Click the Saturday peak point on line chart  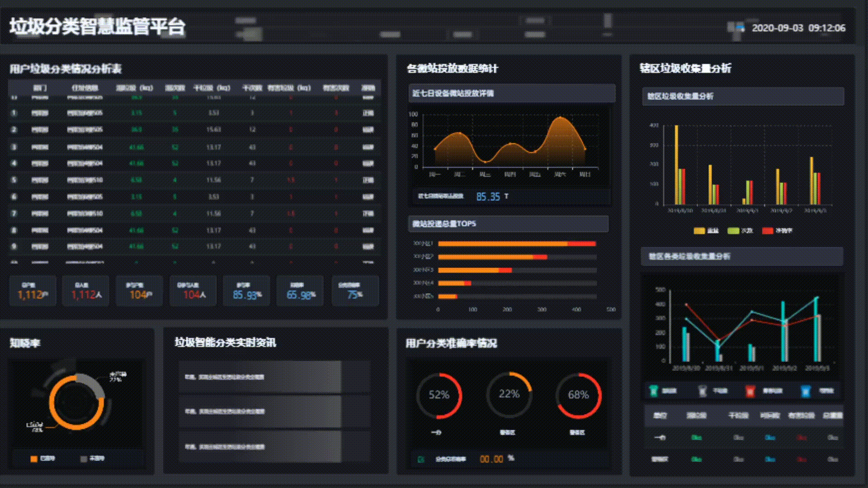(x=561, y=118)
